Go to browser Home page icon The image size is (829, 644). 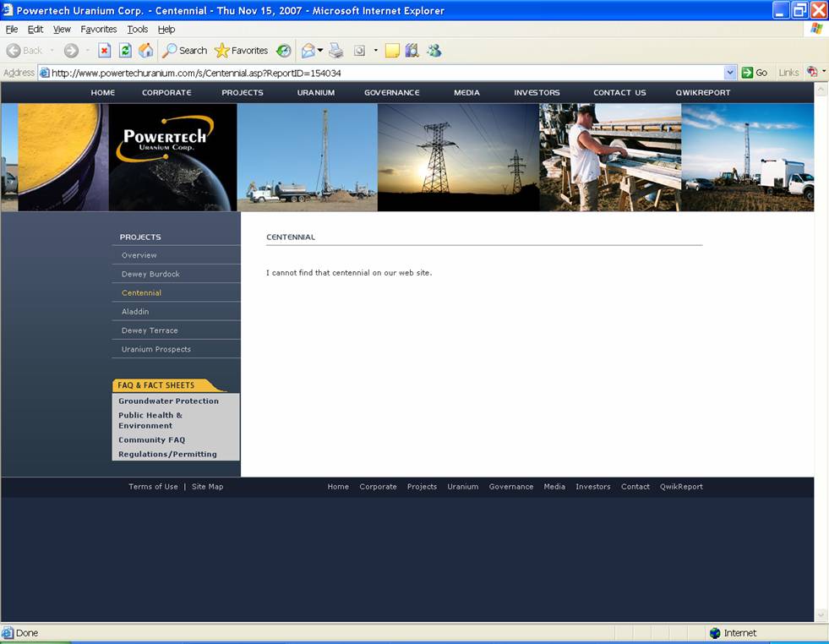click(146, 51)
